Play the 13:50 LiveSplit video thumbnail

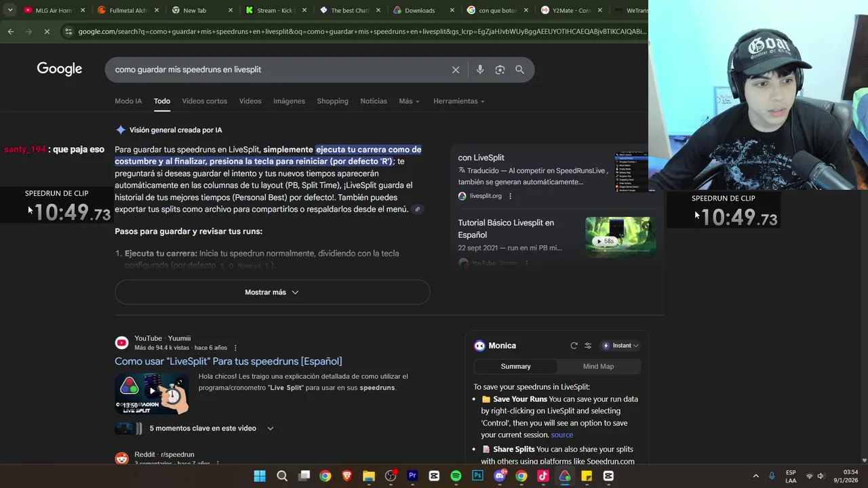tap(152, 394)
